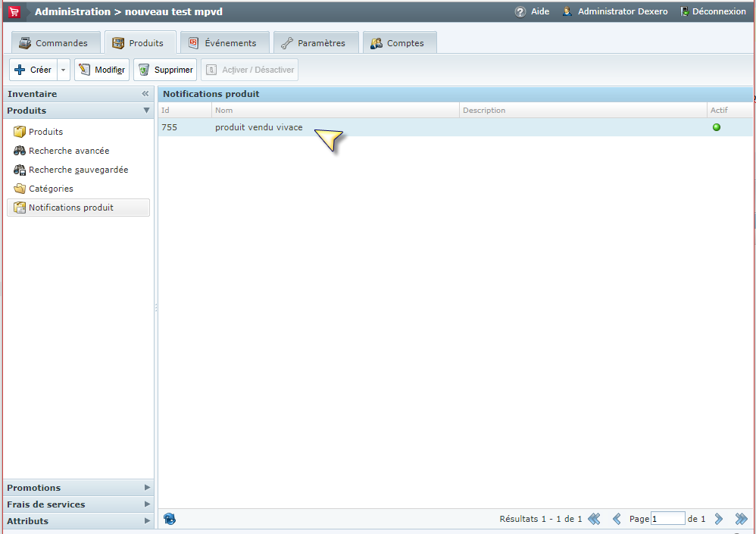The image size is (756, 534).
Task: Click the green active status indicator for row 755
Action: 717,127
